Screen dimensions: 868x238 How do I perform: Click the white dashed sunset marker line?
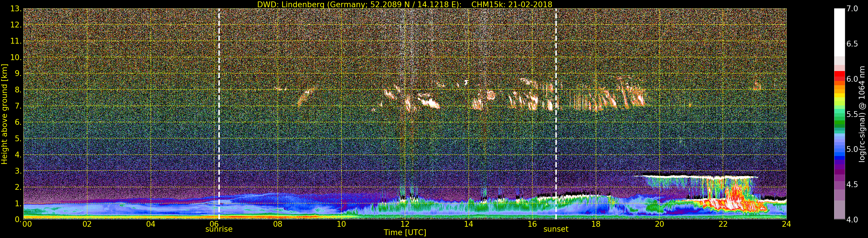556,114
